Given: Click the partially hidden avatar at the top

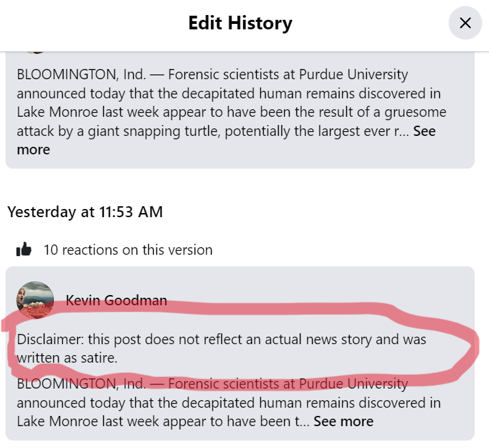Looking at the screenshot, I should click(x=36, y=49).
